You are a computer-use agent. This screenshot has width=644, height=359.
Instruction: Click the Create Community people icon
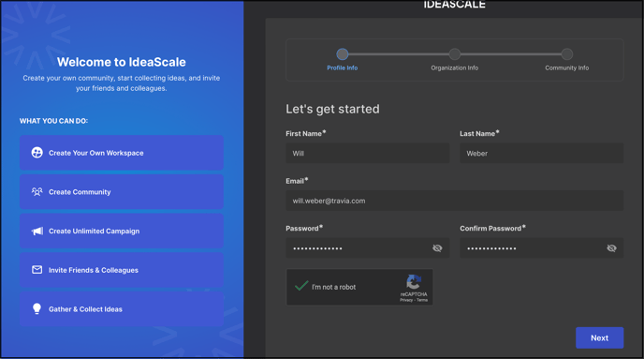coord(37,191)
